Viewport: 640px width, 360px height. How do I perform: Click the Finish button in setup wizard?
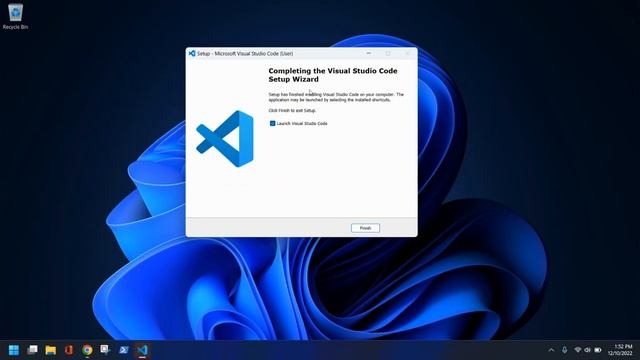[x=365, y=228]
